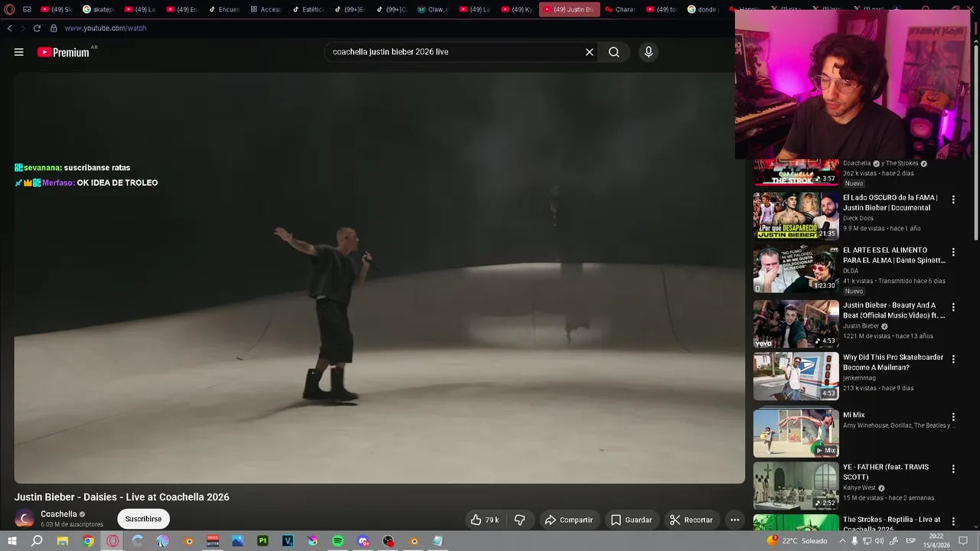The width and height of the screenshot is (980, 551).
Task: Open the 22°C Soleado weather widget
Action: coord(798,541)
